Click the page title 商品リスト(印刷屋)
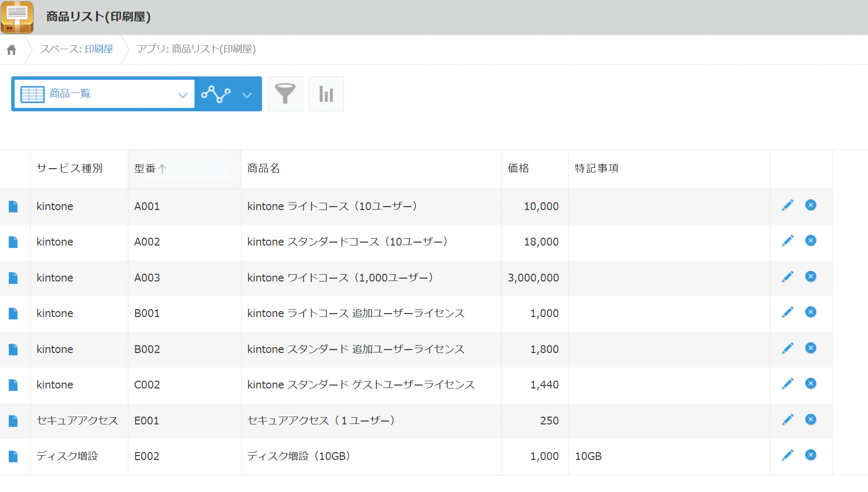The height and width of the screenshot is (492, 868). pyautogui.click(x=98, y=17)
